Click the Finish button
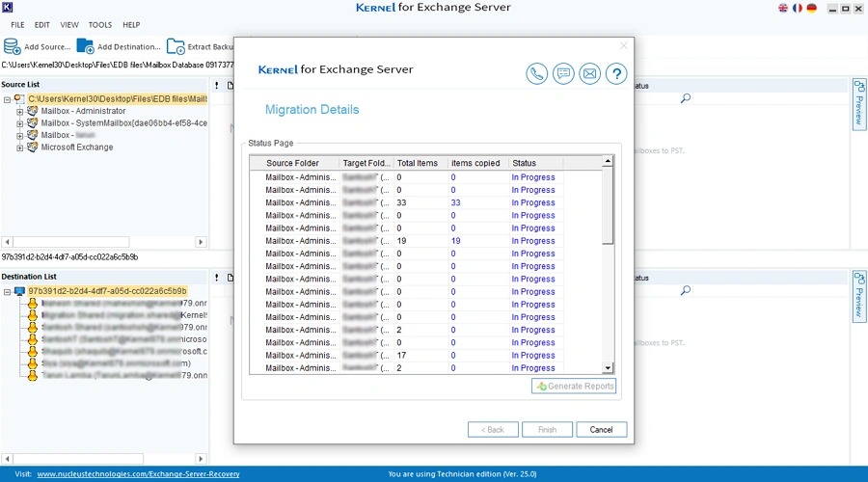The image size is (868, 482). [x=547, y=429]
